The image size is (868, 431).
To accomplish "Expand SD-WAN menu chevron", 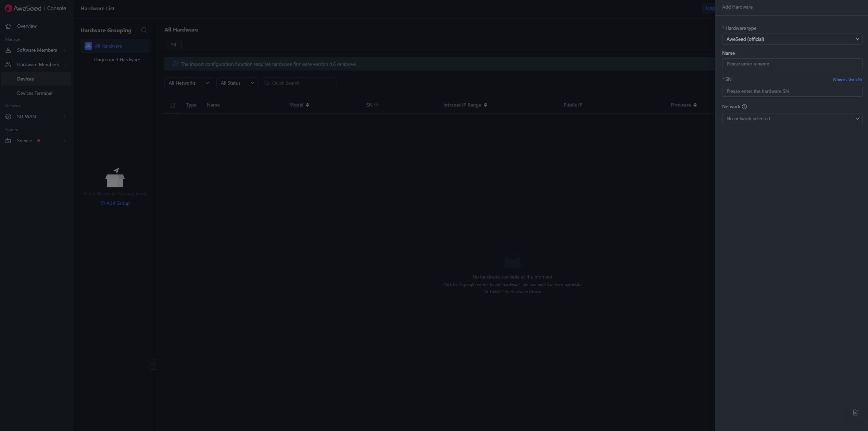I will pyautogui.click(x=64, y=116).
